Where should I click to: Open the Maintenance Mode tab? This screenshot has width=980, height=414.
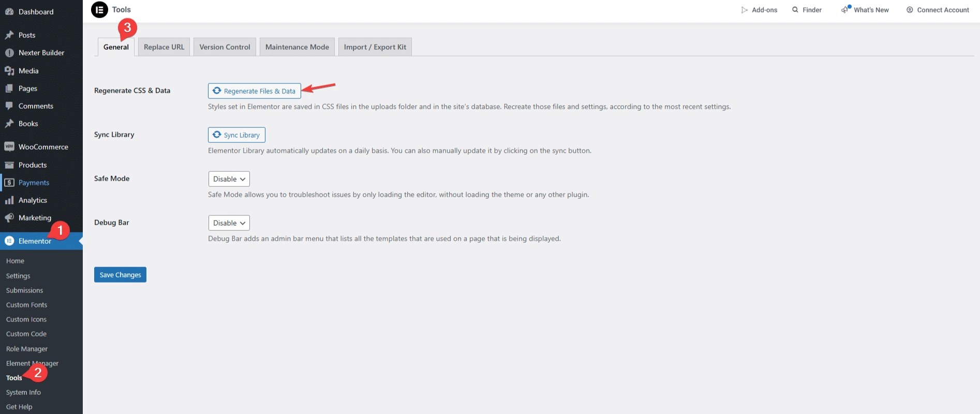coord(297,47)
